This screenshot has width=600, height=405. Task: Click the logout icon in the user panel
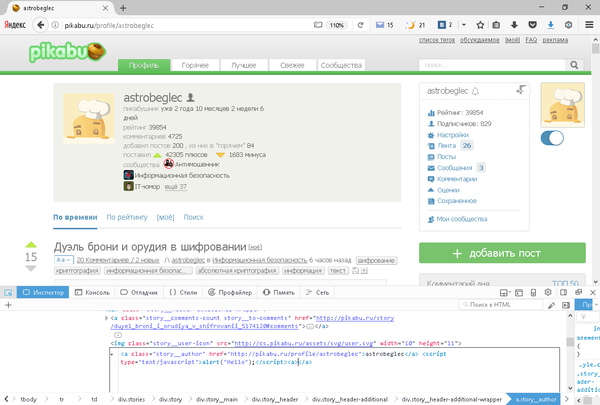click(520, 91)
